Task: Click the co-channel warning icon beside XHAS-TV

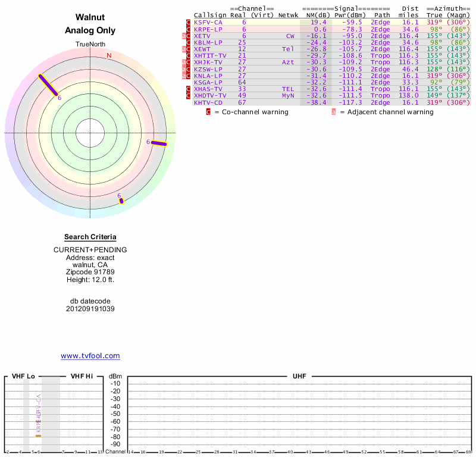Action: tap(189, 89)
